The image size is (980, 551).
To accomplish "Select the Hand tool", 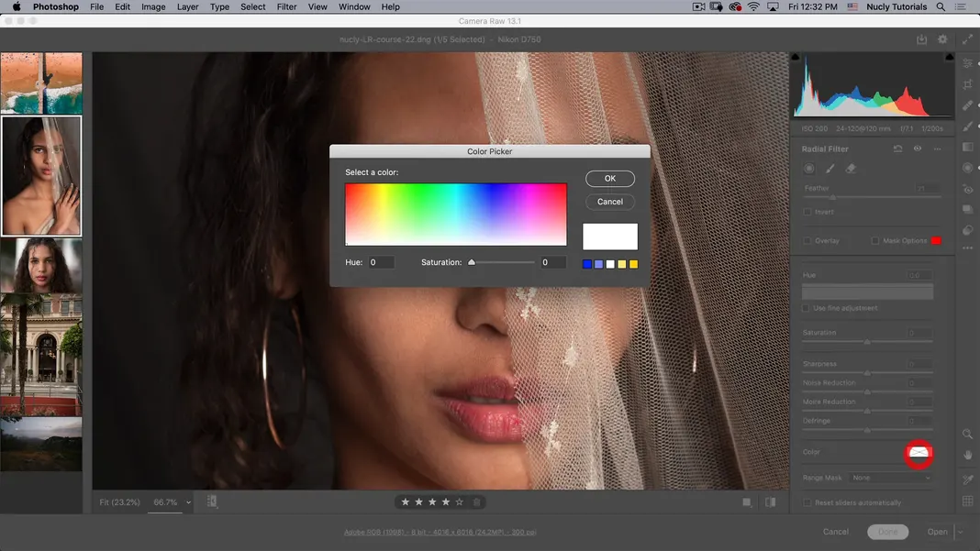I will click(967, 455).
